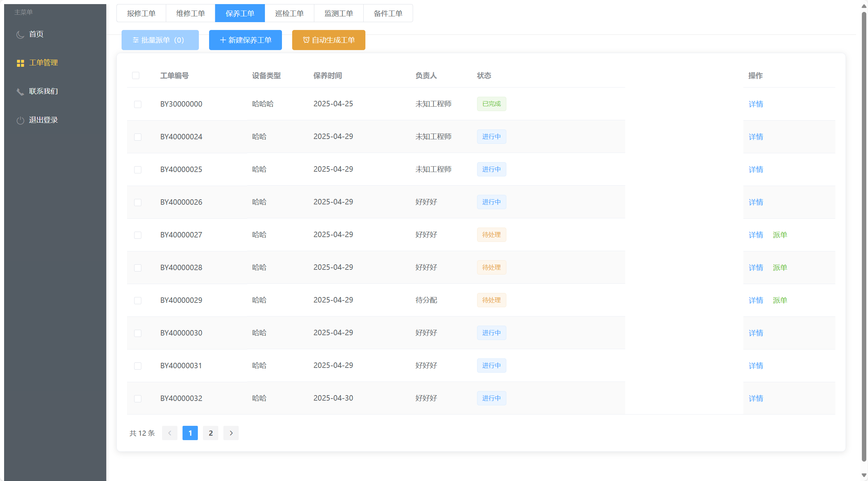Click the moon icon beside 首页
Image resolution: width=868 pixels, height=481 pixels.
coord(20,34)
